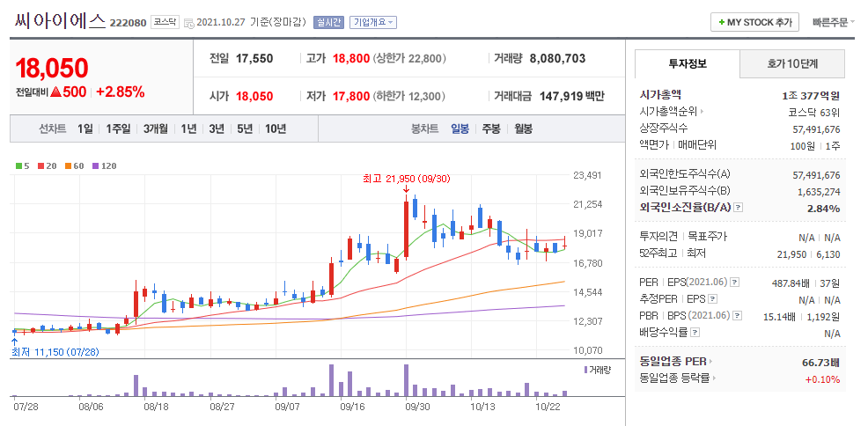The height and width of the screenshot is (426, 868).
Task: Click the 외국인보유주식수(B) value 1,635,274
Action: tap(819, 192)
